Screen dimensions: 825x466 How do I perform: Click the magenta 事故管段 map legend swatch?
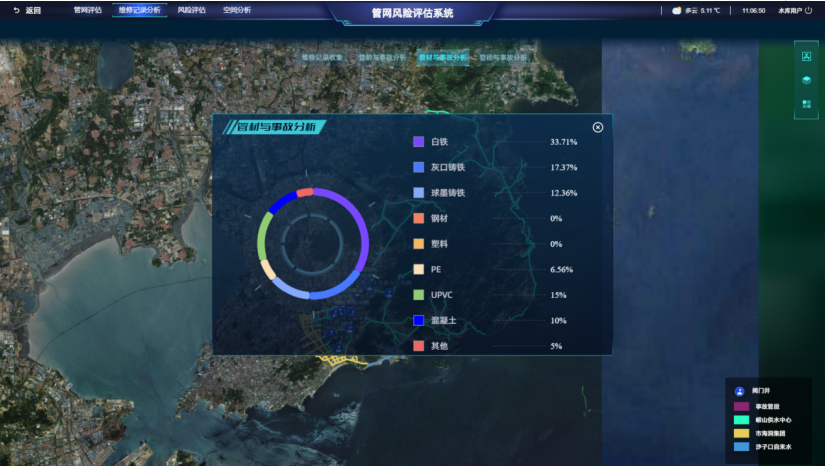pos(741,407)
